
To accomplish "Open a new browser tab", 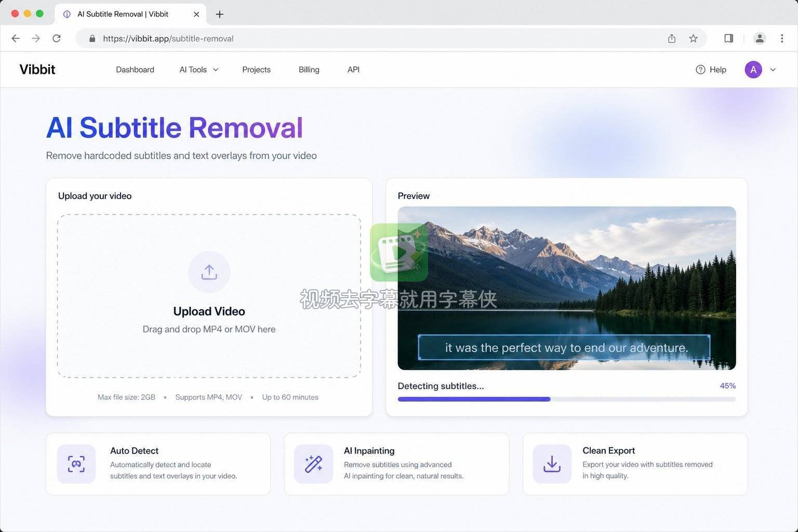I will (220, 14).
